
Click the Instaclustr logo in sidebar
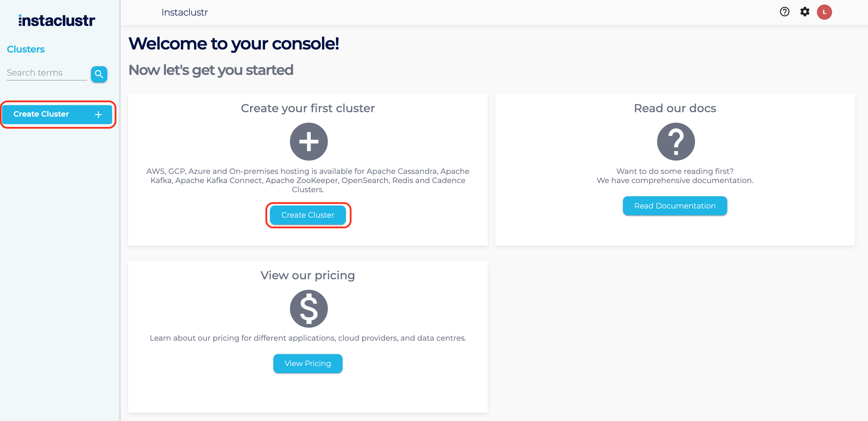click(x=57, y=21)
